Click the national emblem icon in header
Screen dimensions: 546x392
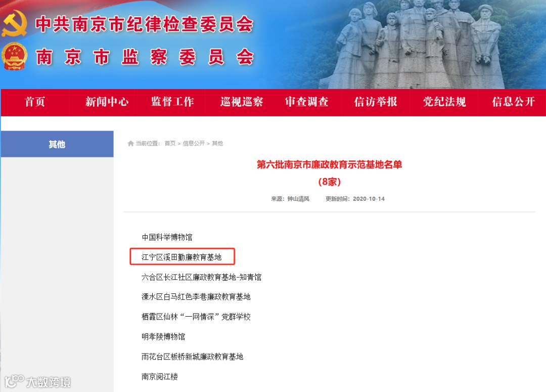click(14, 56)
